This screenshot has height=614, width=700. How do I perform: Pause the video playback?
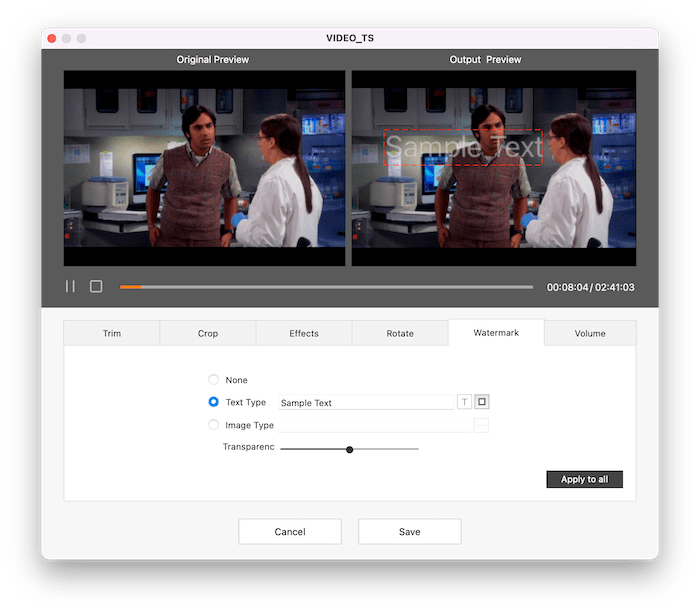coord(70,286)
